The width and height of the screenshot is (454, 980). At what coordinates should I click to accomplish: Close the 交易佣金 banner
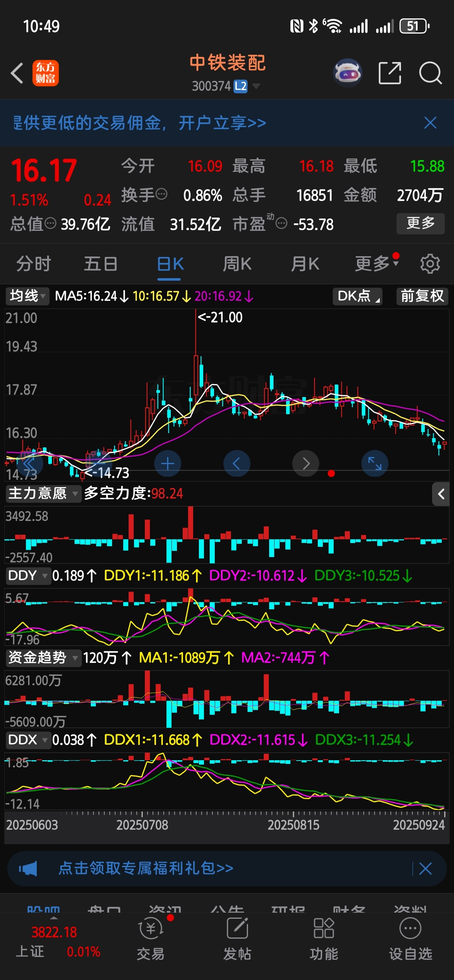pos(431,123)
